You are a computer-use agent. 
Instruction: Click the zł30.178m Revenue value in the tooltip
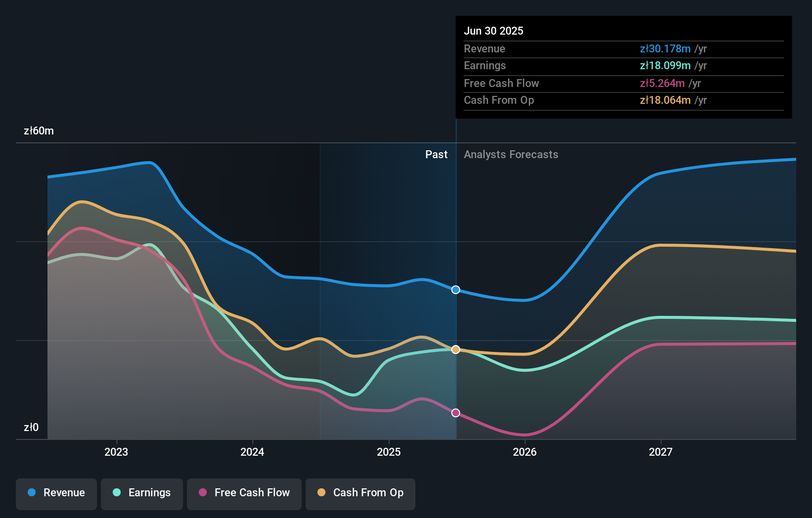pyautogui.click(x=664, y=48)
